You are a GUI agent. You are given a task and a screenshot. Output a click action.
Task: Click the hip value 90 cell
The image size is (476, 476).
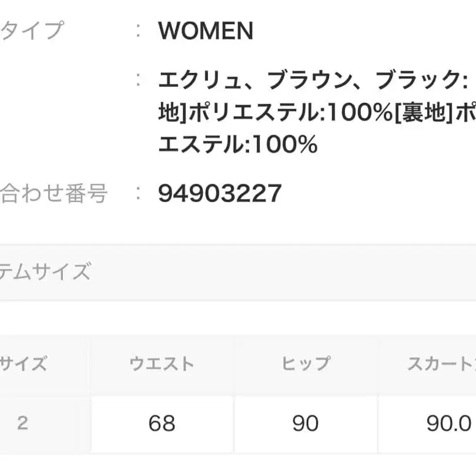coord(305,424)
